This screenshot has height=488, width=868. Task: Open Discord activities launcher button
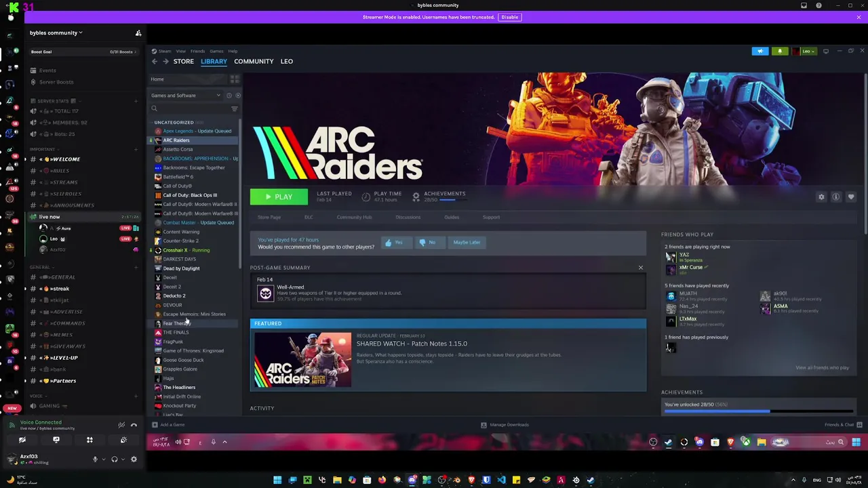tap(90, 440)
